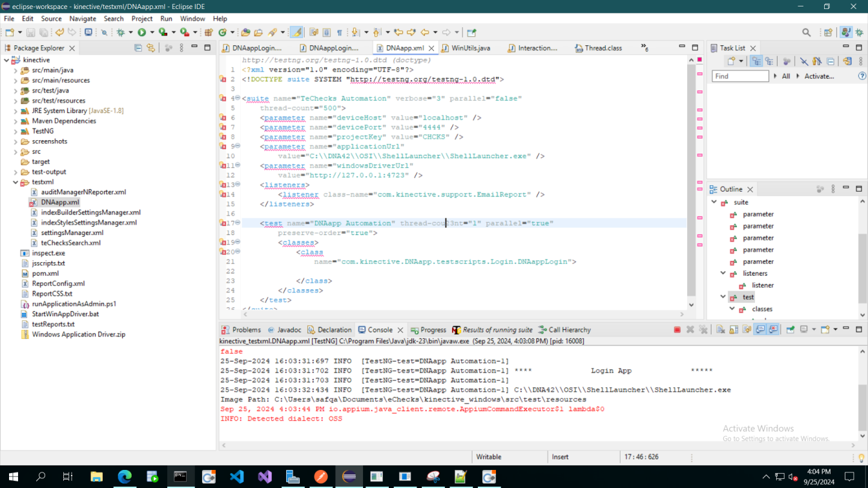
Task: Collapse all in Package Explorer toolbar
Action: click(x=138, y=48)
